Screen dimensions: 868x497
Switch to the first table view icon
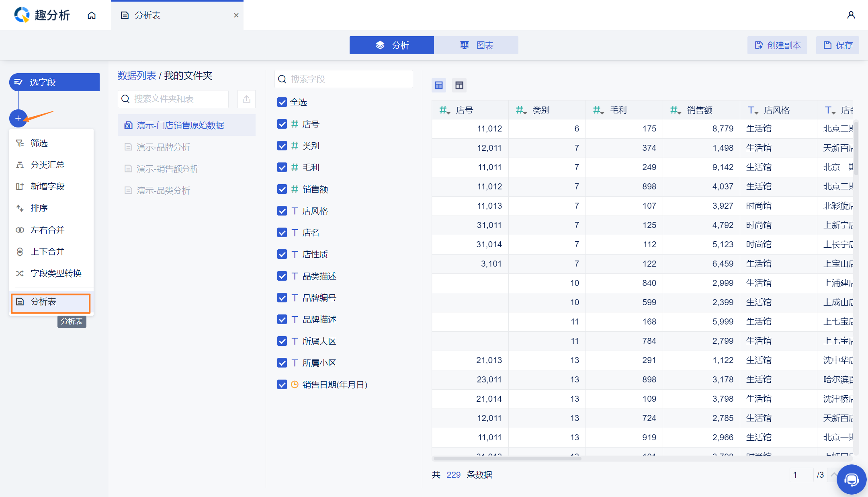[439, 85]
